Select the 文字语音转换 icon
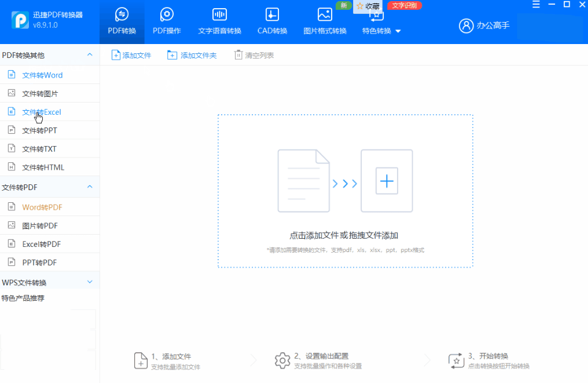588x383 pixels. point(219,14)
